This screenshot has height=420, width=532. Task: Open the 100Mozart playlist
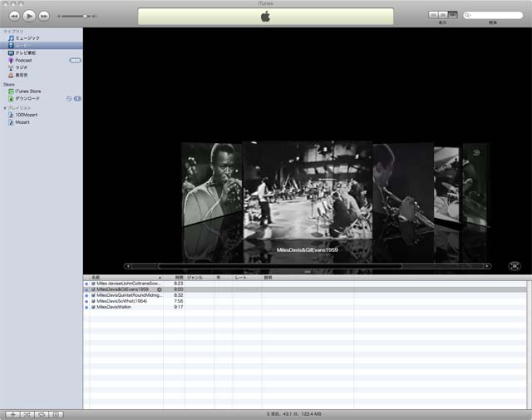coord(41,115)
